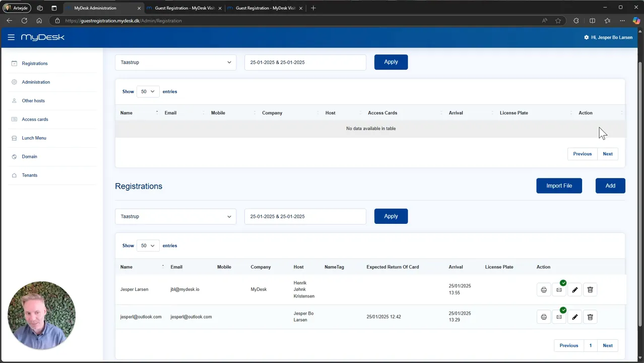Click Apply under Registrations heading
This screenshot has width=644, height=363.
pyautogui.click(x=391, y=216)
